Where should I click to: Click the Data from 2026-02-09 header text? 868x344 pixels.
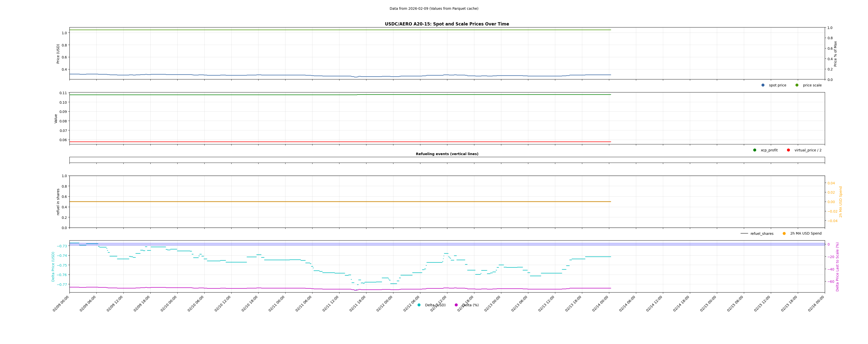click(x=434, y=9)
